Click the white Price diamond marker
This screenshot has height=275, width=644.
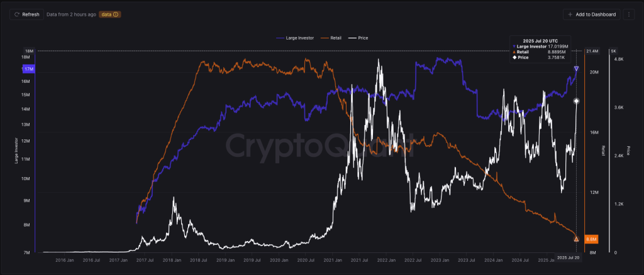pyautogui.click(x=577, y=101)
